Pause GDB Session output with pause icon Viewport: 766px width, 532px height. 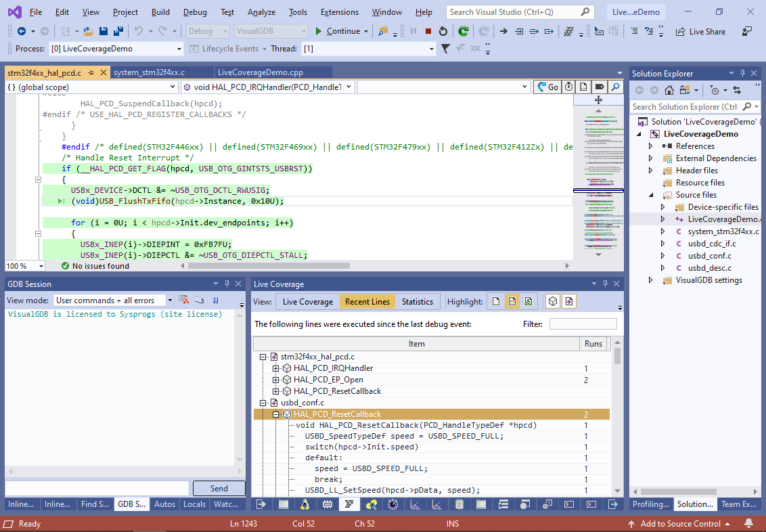point(215,300)
